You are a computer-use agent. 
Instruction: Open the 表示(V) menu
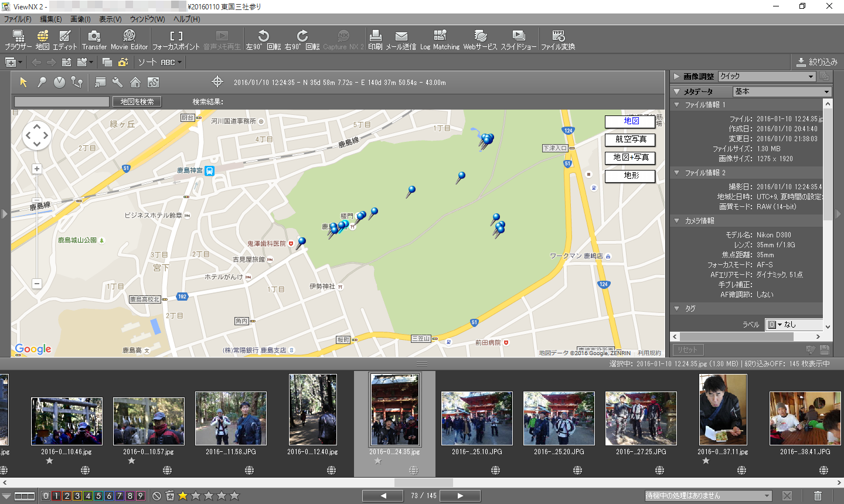click(x=110, y=19)
